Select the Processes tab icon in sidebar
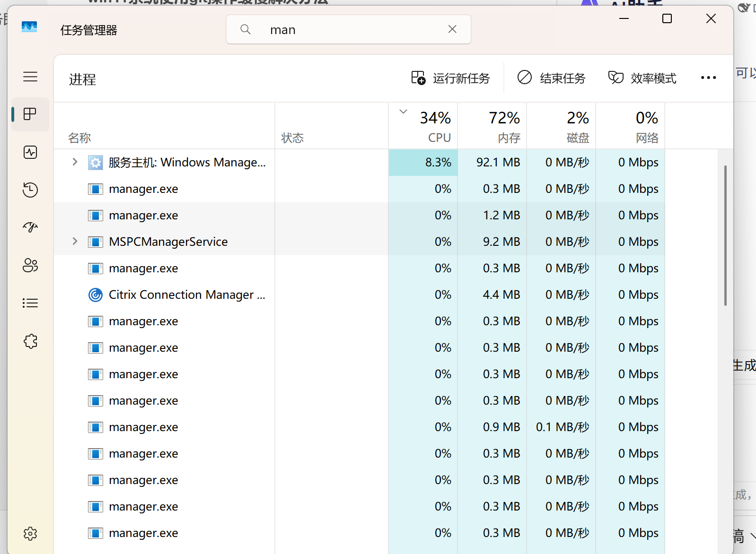 coord(30,114)
